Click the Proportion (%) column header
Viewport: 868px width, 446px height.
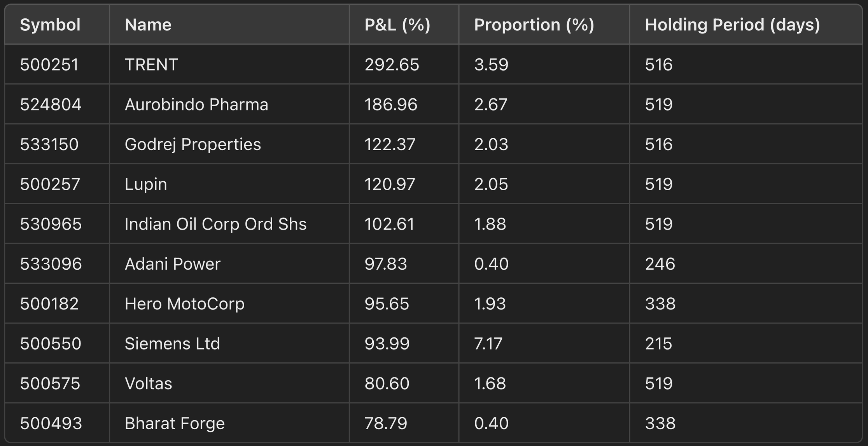[x=534, y=25]
